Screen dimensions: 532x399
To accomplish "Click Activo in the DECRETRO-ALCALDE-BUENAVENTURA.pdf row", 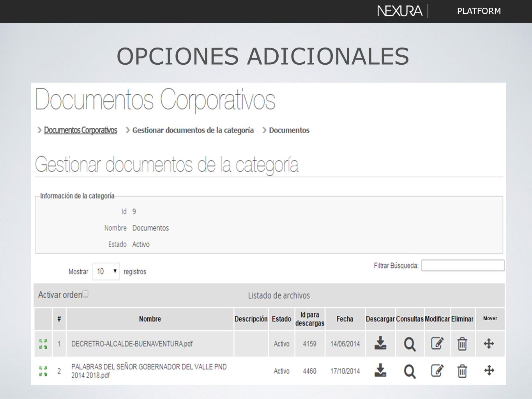I will pyautogui.click(x=281, y=344).
